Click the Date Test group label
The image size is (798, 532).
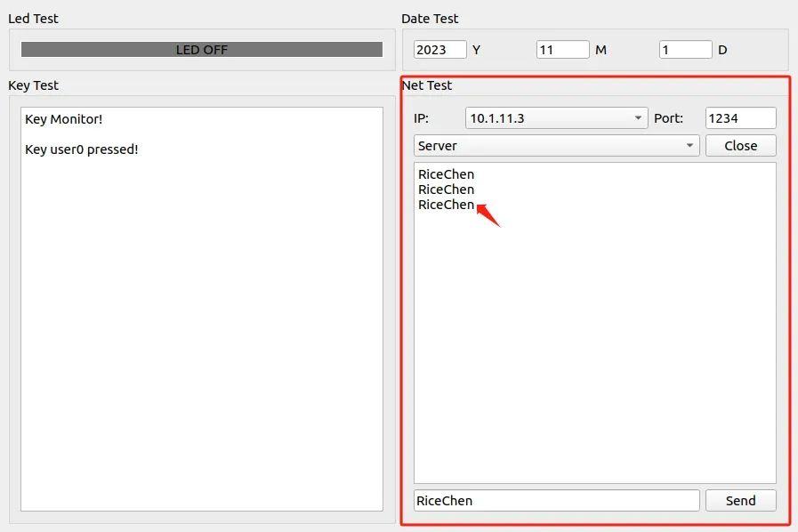click(430, 19)
